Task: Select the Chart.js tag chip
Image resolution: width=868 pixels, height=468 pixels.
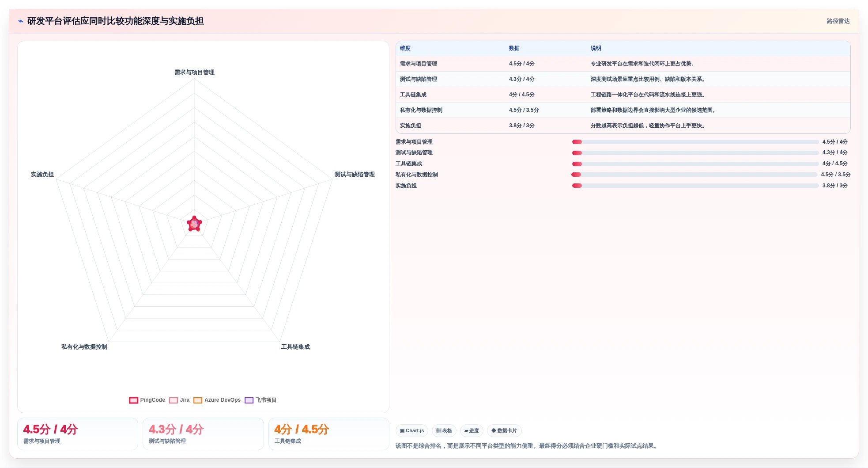Action: [x=412, y=430]
